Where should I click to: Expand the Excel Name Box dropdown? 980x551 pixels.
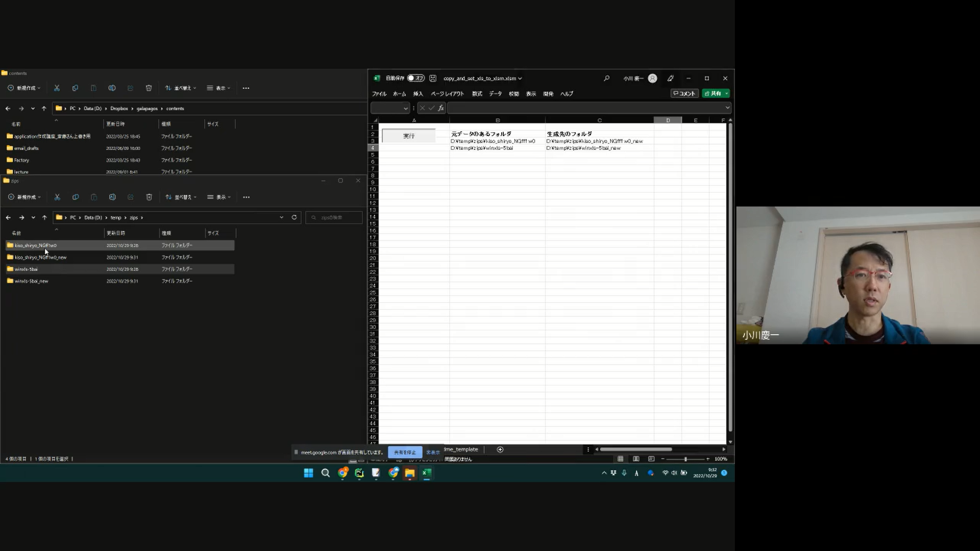[x=405, y=108]
